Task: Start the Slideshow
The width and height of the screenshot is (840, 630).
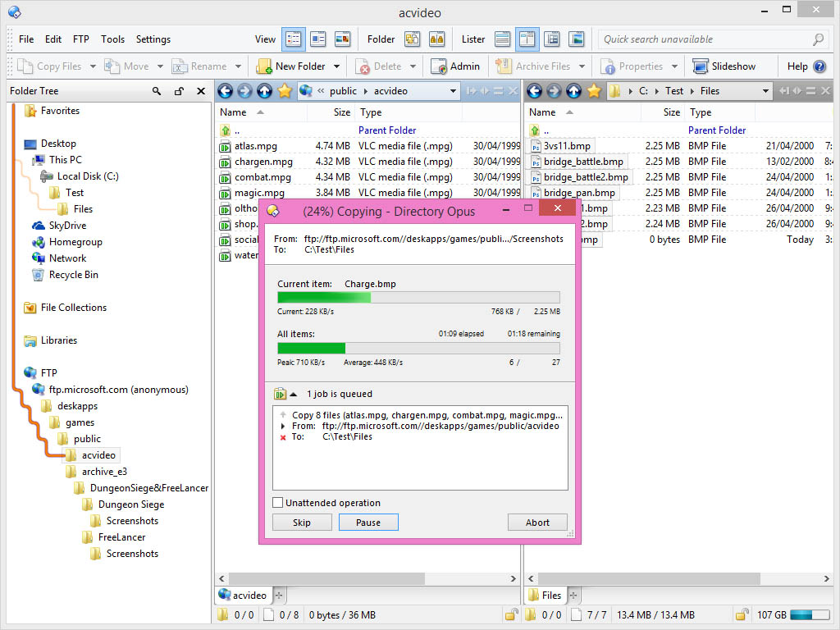Action: tap(724, 66)
